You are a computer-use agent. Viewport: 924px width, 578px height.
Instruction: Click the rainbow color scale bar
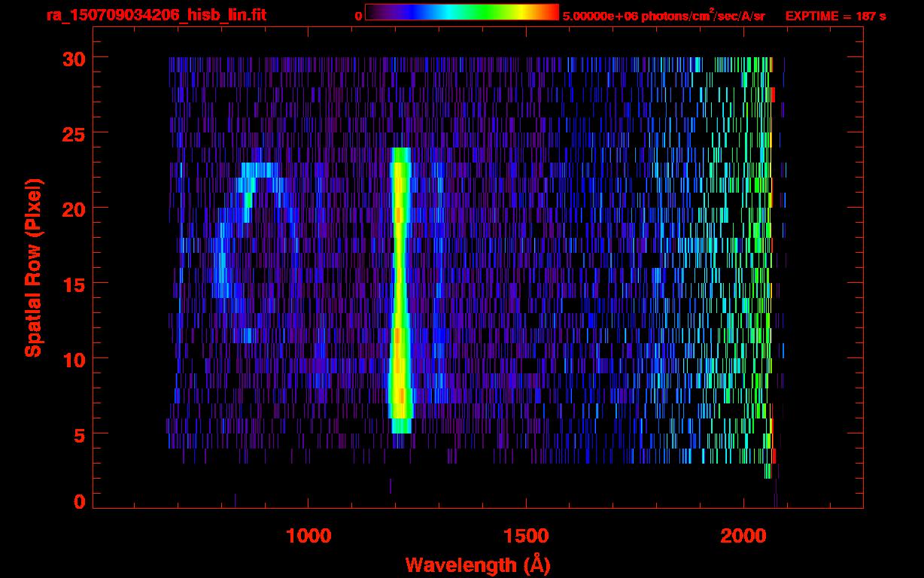[x=462, y=12]
